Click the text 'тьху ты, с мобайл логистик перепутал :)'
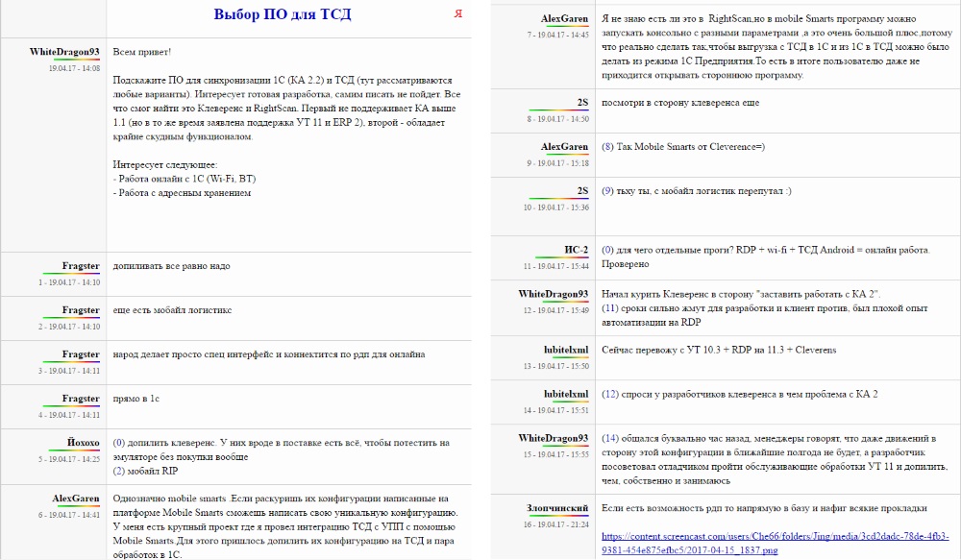 click(704, 191)
